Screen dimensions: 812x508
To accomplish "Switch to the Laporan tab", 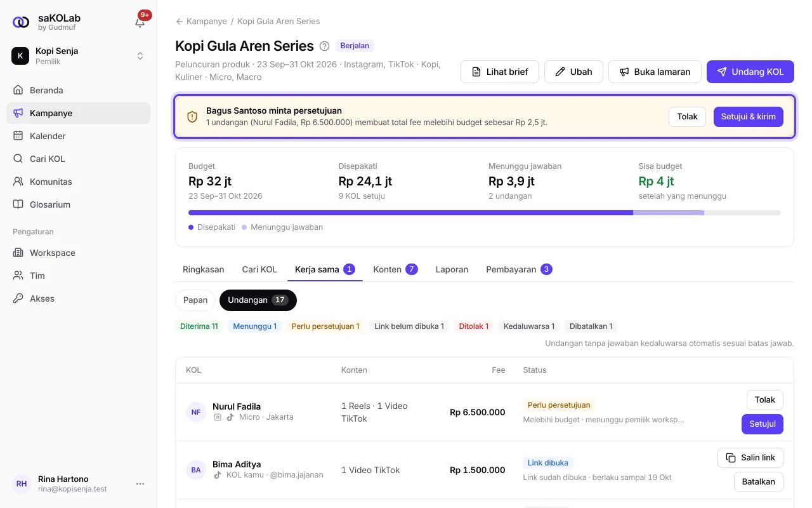I will point(452,269).
